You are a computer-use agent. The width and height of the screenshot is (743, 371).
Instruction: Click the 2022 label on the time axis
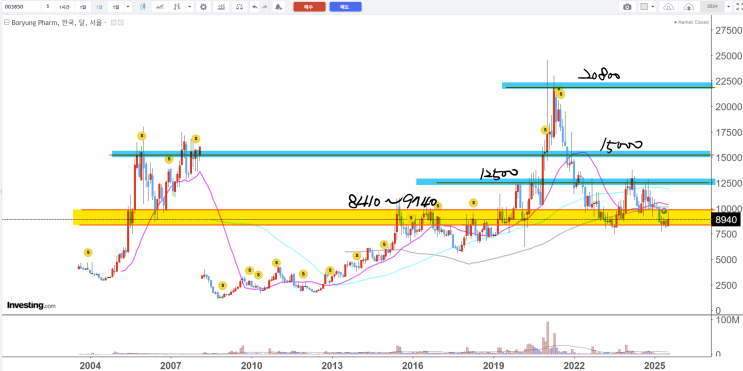pos(574,365)
